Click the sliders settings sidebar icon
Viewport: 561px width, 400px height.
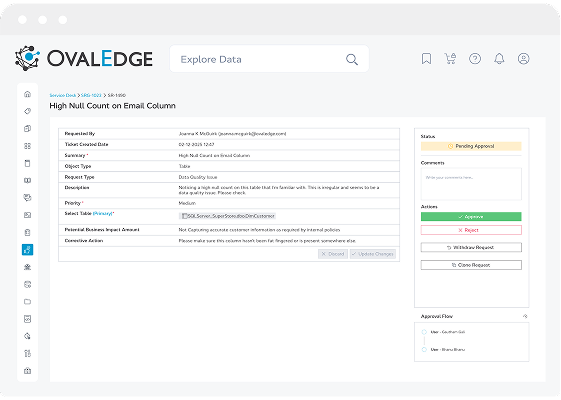pos(28,353)
